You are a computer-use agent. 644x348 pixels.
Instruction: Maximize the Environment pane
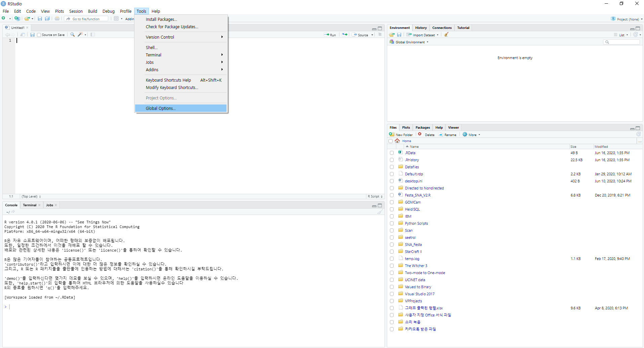[x=638, y=29]
